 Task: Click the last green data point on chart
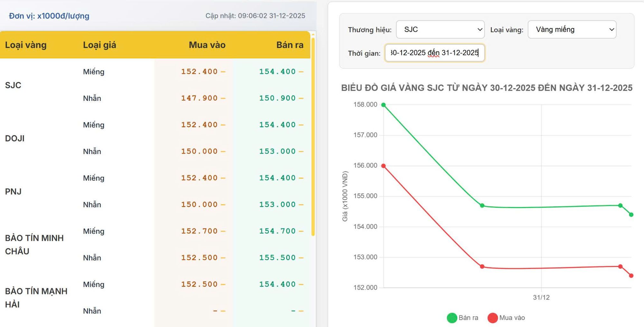pyautogui.click(x=631, y=214)
